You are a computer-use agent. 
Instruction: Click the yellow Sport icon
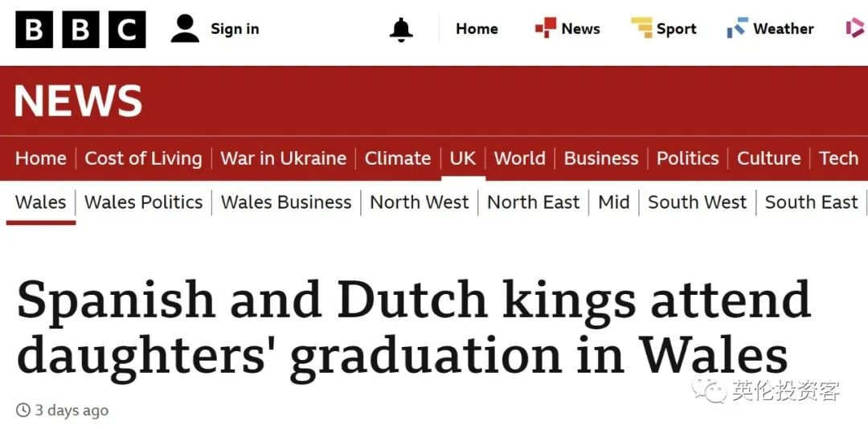click(641, 29)
